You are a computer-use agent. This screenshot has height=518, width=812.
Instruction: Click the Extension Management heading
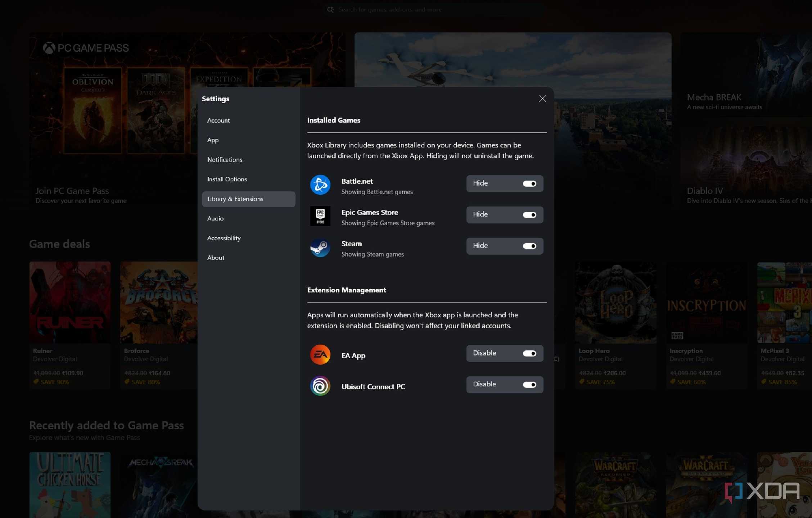[347, 290]
